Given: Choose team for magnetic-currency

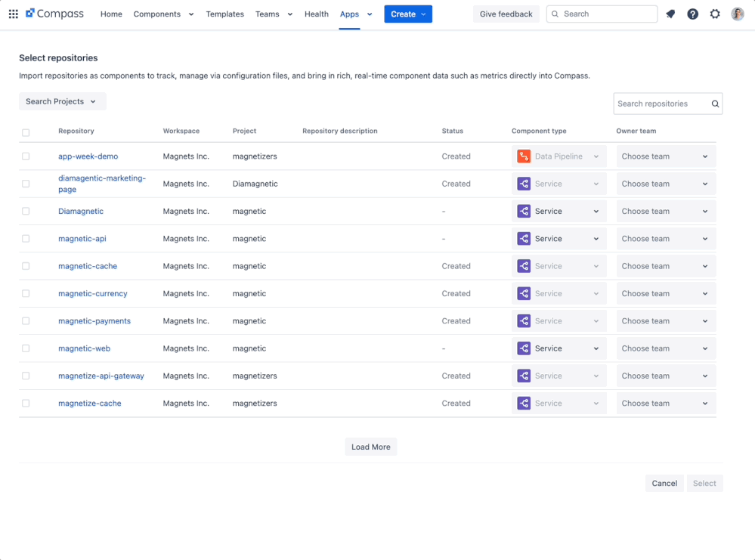Looking at the screenshot, I should click(666, 293).
